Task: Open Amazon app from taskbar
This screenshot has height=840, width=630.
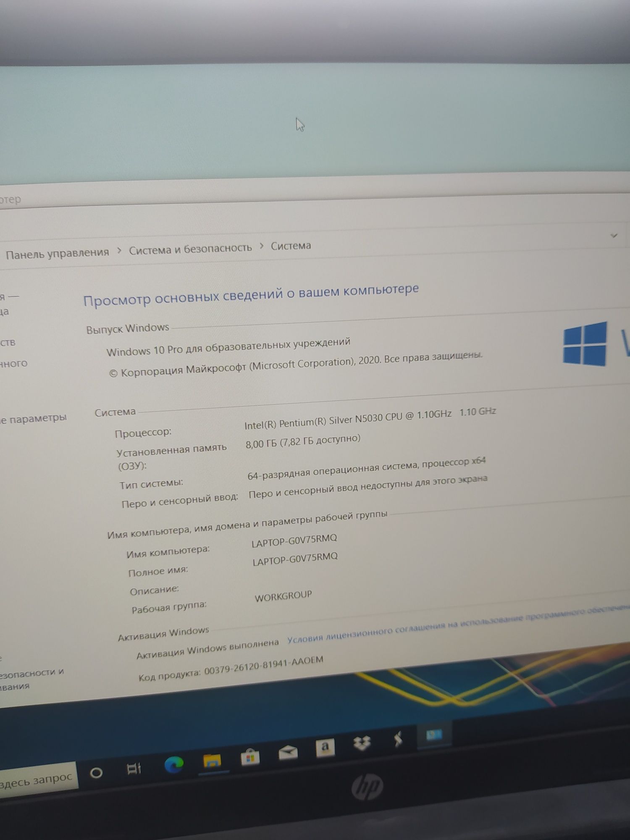Action: click(x=325, y=747)
